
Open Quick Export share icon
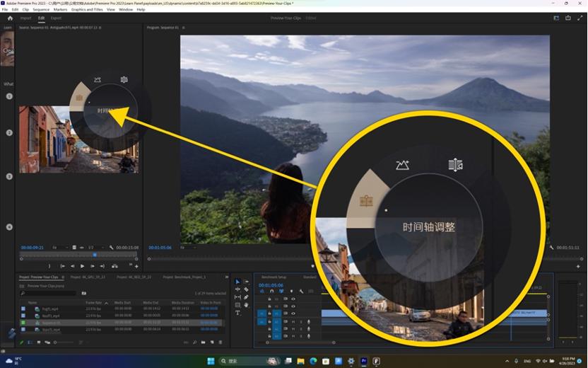[x=568, y=18]
